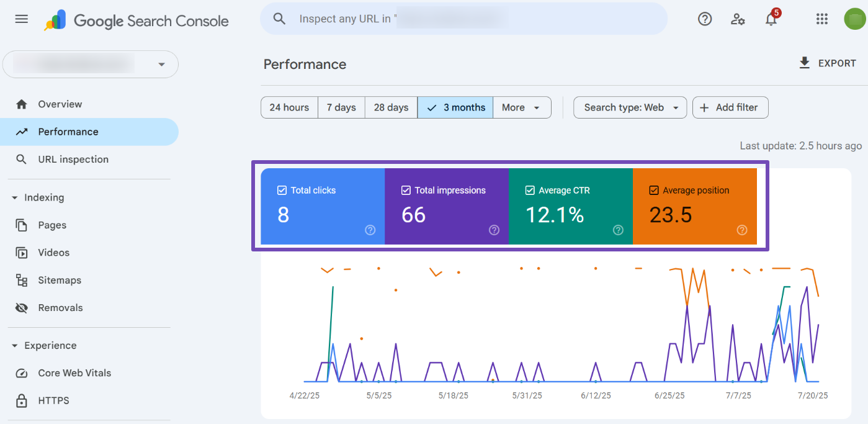This screenshot has width=868, height=424.
Task: Click the plus icon in Add filter
Action: click(704, 107)
